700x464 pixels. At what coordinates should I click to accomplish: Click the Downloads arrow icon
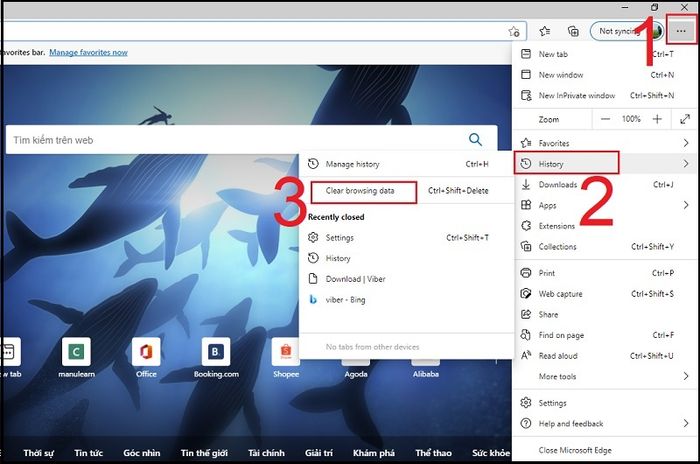pyautogui.click(x=526, y=184)
